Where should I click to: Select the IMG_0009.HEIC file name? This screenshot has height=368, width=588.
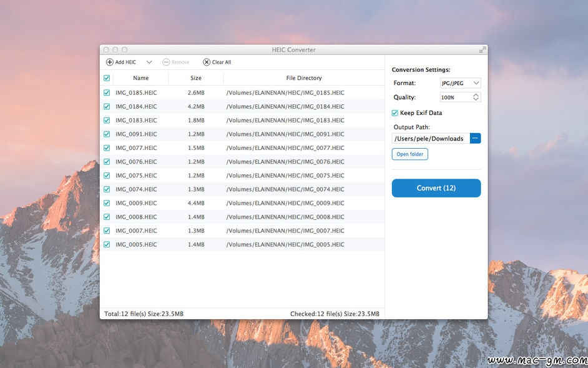pyautogui.click(x=136, y=203)
